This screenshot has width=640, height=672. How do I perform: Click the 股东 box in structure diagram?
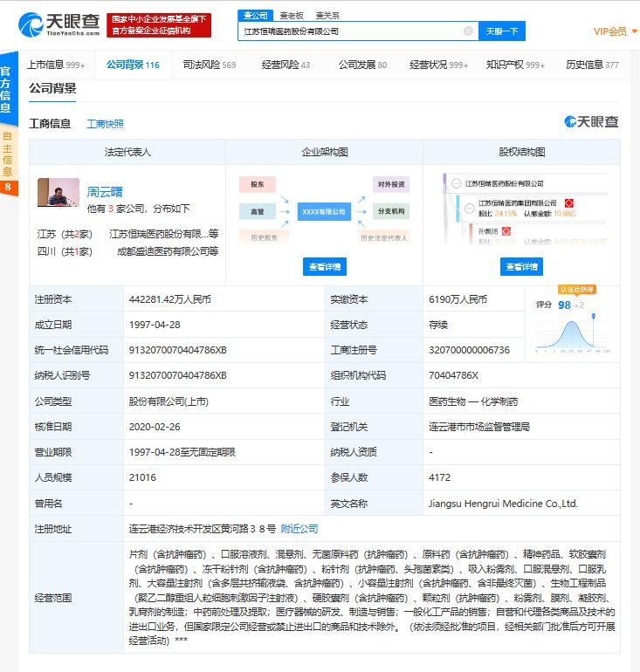coord(258,184)
